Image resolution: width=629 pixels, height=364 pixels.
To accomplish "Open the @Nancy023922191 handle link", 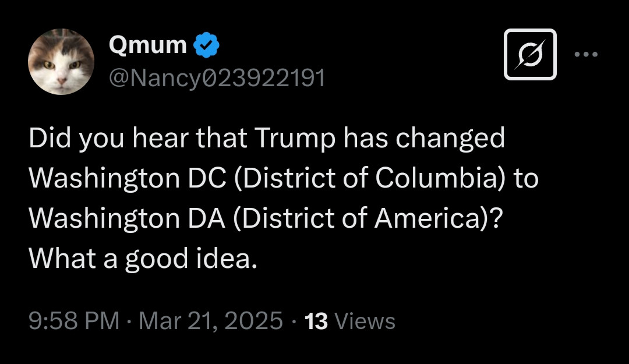I will 217,77.
